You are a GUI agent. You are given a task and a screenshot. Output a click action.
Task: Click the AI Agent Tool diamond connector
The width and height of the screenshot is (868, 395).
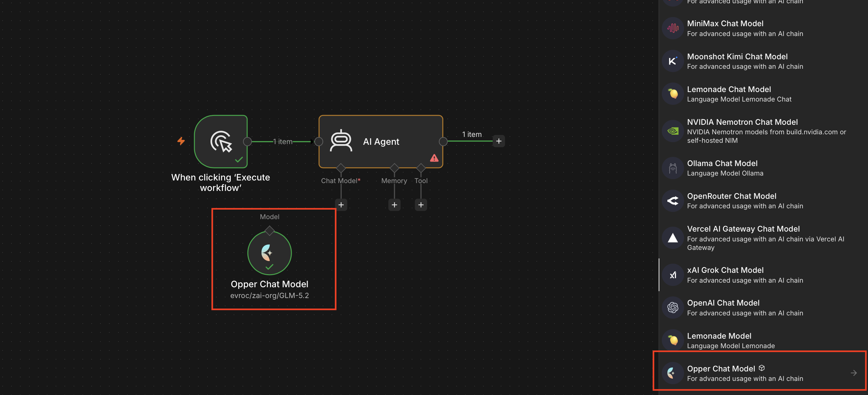click(x=421, y=168)
